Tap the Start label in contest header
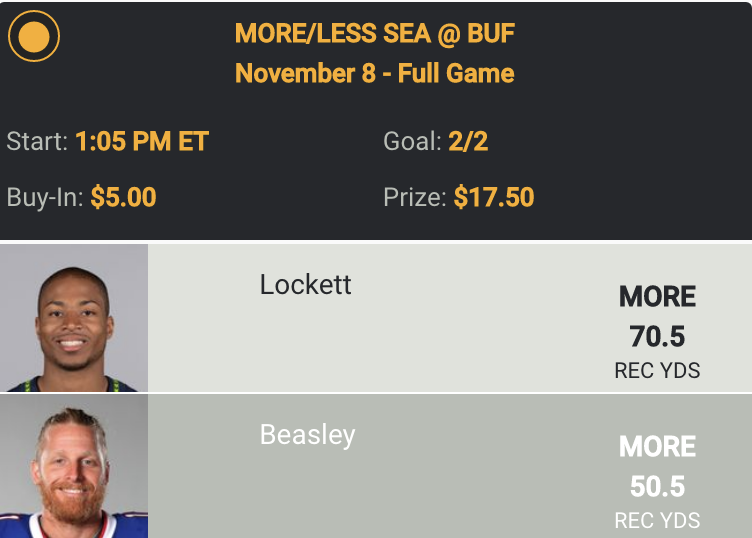The image size is (752, 538). pos(34,142)
